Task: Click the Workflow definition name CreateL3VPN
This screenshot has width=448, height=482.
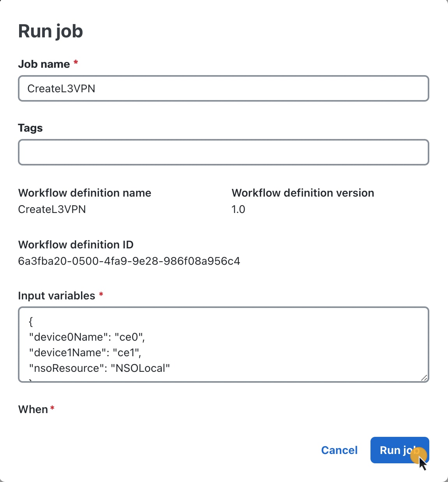Action: [52, 209]
